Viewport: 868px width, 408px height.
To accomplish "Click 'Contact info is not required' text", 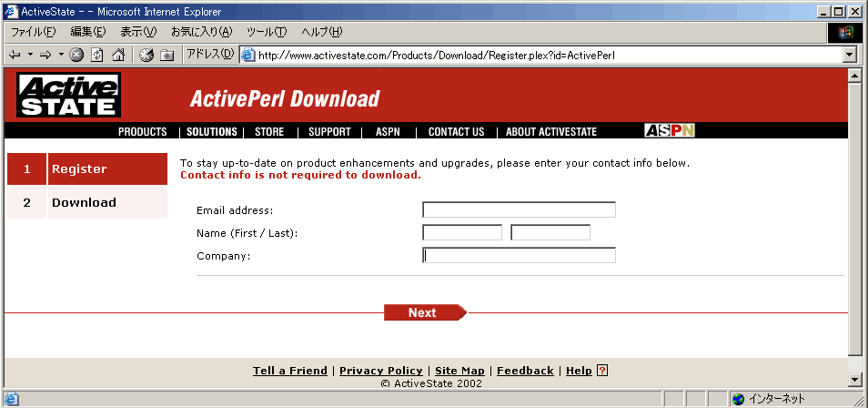I will click(x=300, y=175).
